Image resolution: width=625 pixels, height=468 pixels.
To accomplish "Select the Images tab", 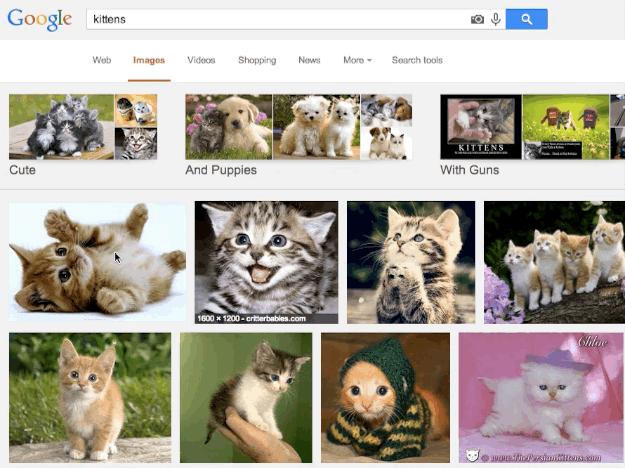I will tap(149, 60).
